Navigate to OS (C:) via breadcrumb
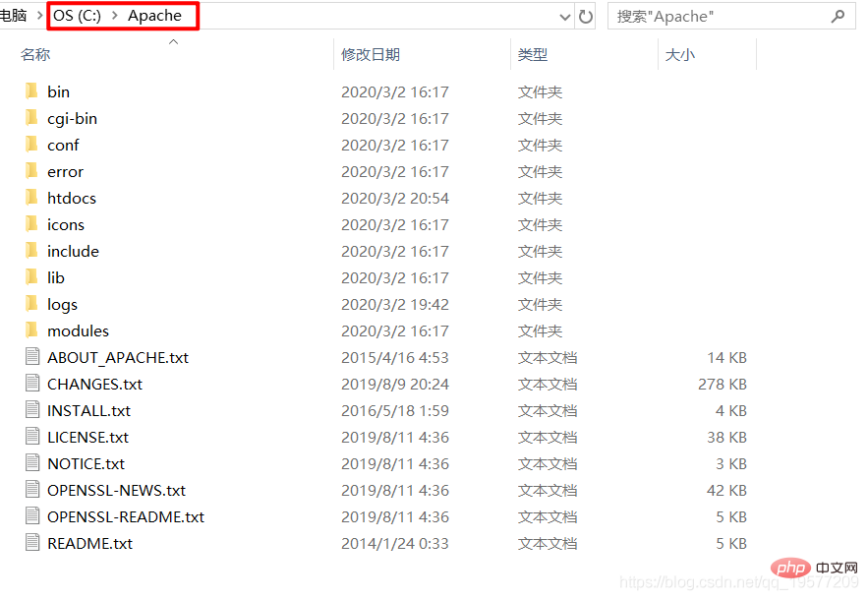The height and width of the screenshot is (600, 868). click(x=77, y=16)
